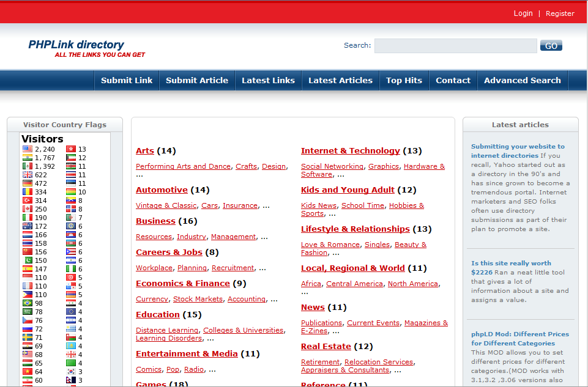The image size is (588, 387).
Task: Go to the Top Hits page
Action: coord(404,80)
